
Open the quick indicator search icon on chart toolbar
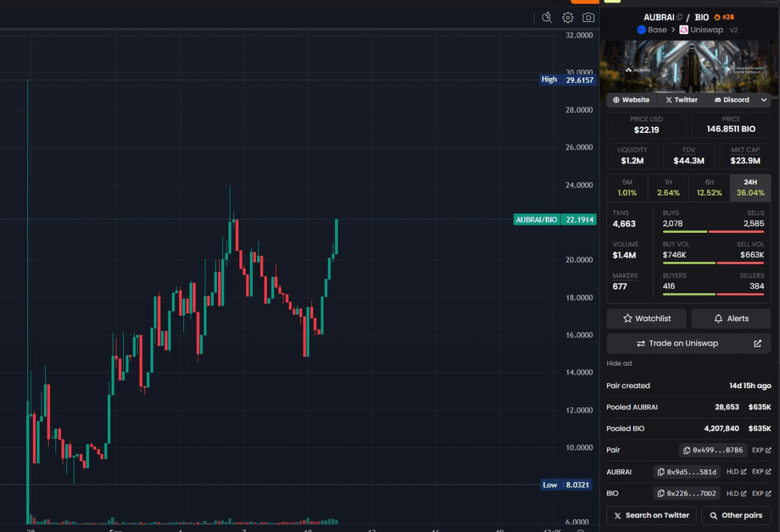click(x=547, y=17)
